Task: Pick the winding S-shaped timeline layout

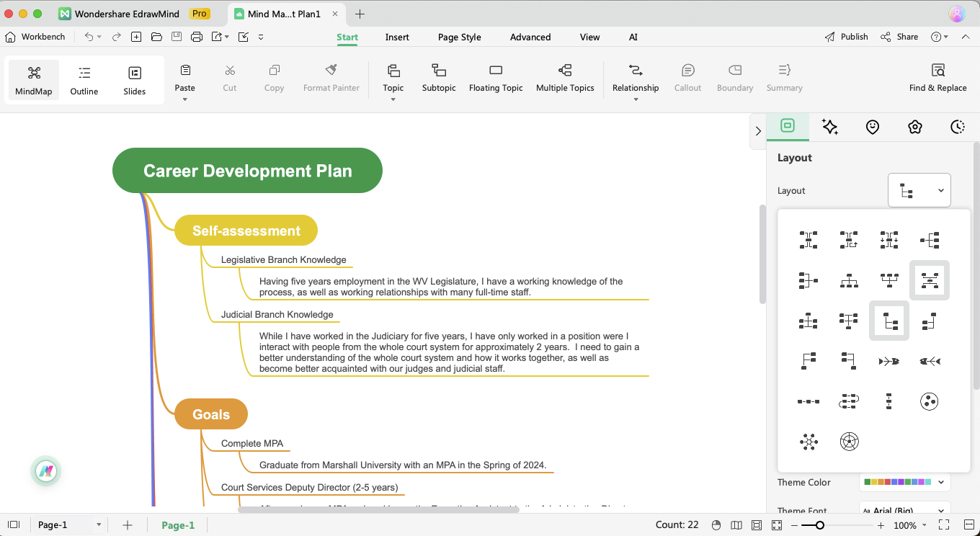Action: [849, 401]
